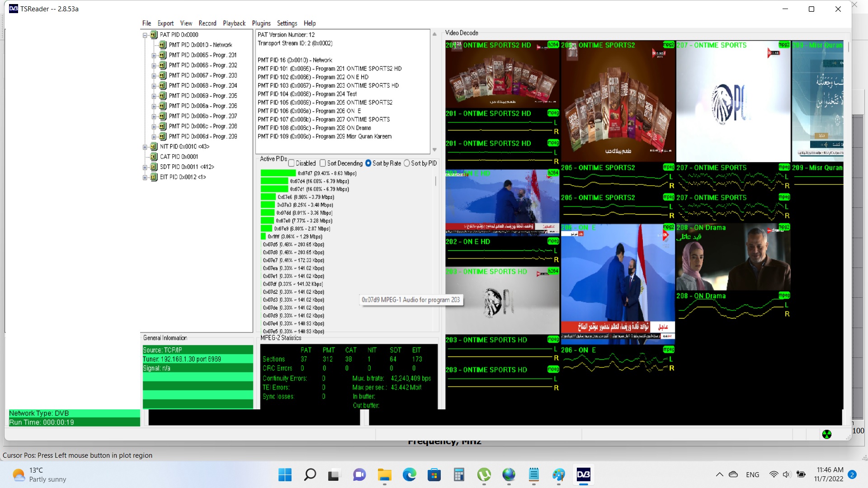
Task: Collapse the PAT PID 0x0000 tree node
Action: [145, 35]
